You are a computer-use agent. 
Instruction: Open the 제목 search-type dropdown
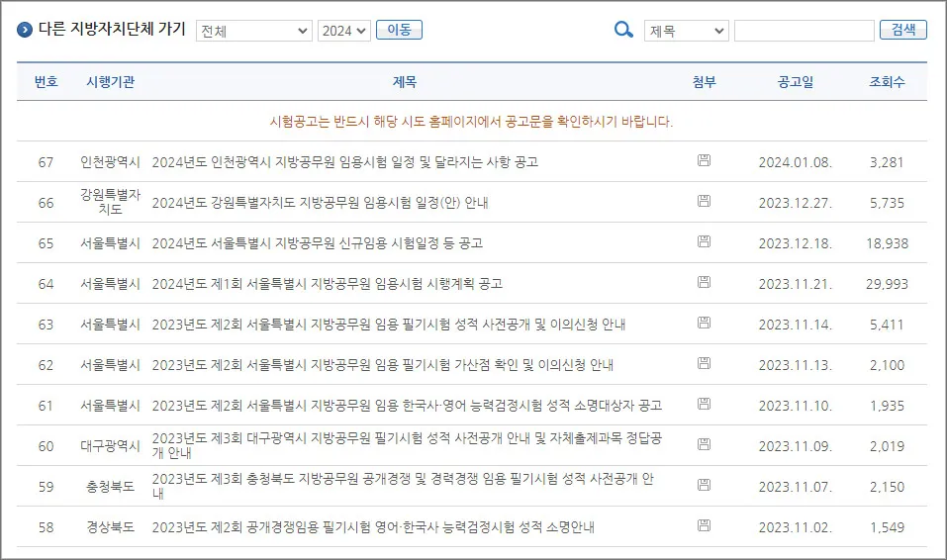(687, 31)
